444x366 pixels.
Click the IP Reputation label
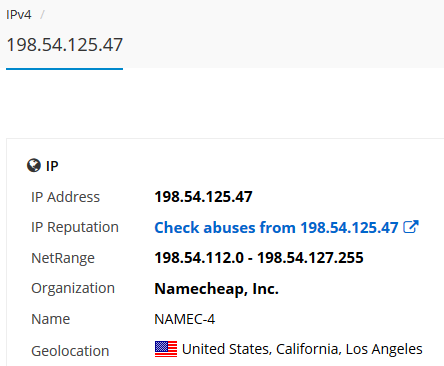75,227
